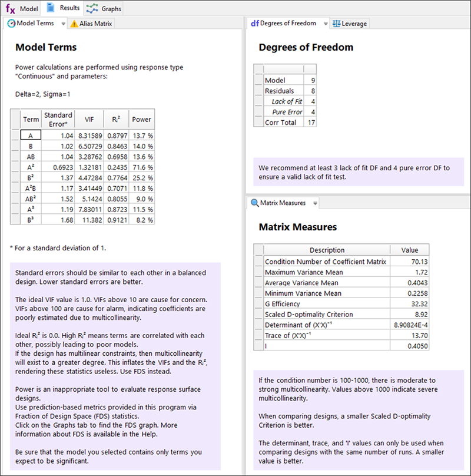This screenshot has height=476, width=471.
Task: Expand the Degrees of Freedom tab dropdown
Action: pos(326,24)
